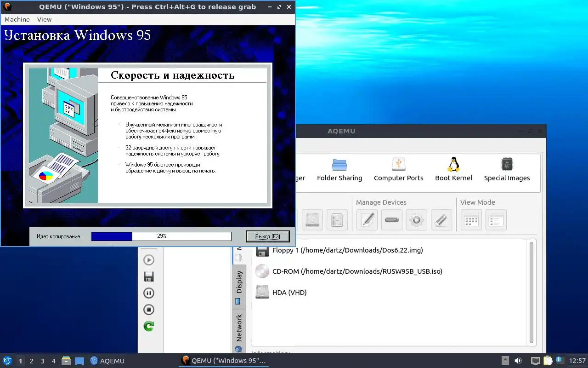Click QEMU window title bar flame icon
This screenshot has height=368, width=588.
coord(7,7)
